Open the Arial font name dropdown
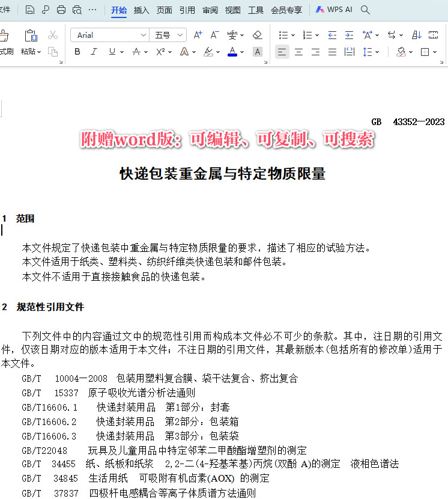 pos(144,35)
